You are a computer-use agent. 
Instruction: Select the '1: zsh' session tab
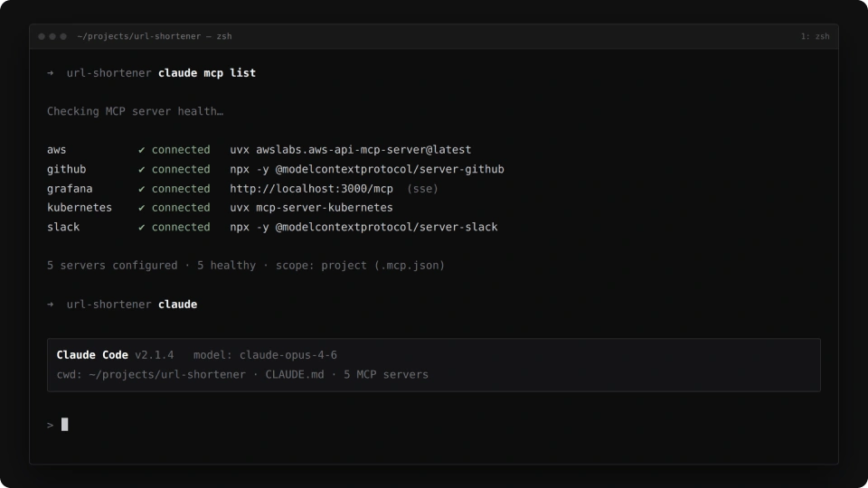pos(815,36)
